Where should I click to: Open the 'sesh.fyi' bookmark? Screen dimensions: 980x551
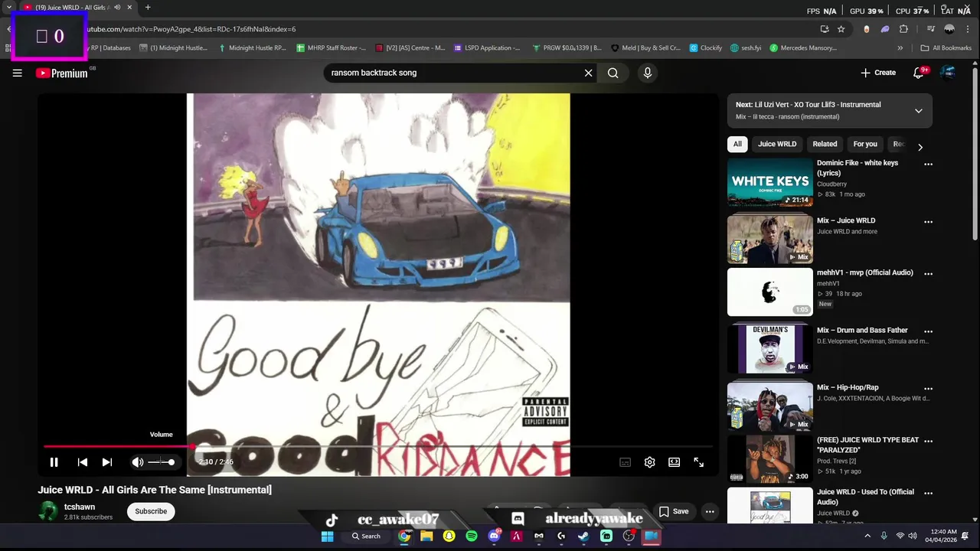[745, 47]
